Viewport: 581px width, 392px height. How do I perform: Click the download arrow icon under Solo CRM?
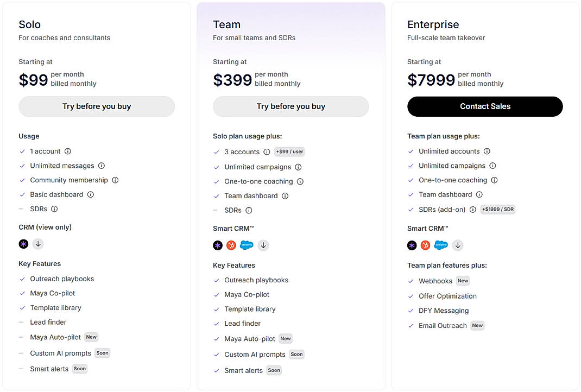click(x=38, y=244)
